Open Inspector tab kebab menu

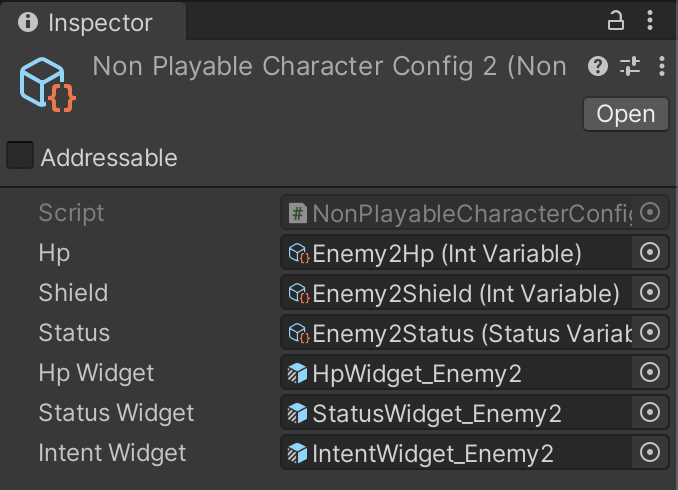(650, 20)
